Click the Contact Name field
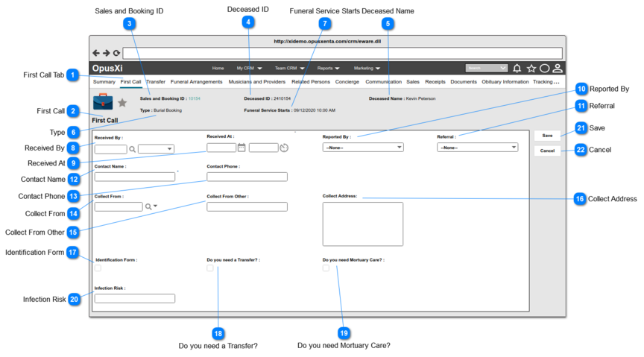Viewport: 644px width, 357px height. coord(135,177)
